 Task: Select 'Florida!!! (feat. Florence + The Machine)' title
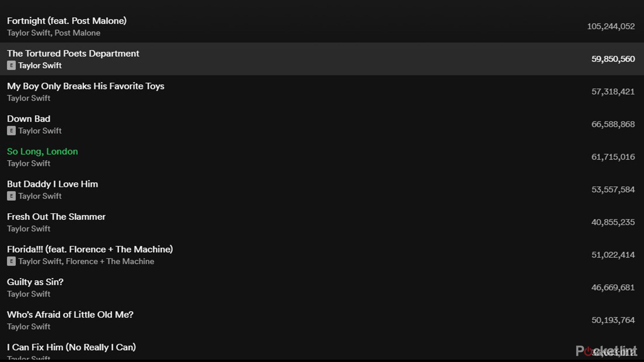[90, 250]
